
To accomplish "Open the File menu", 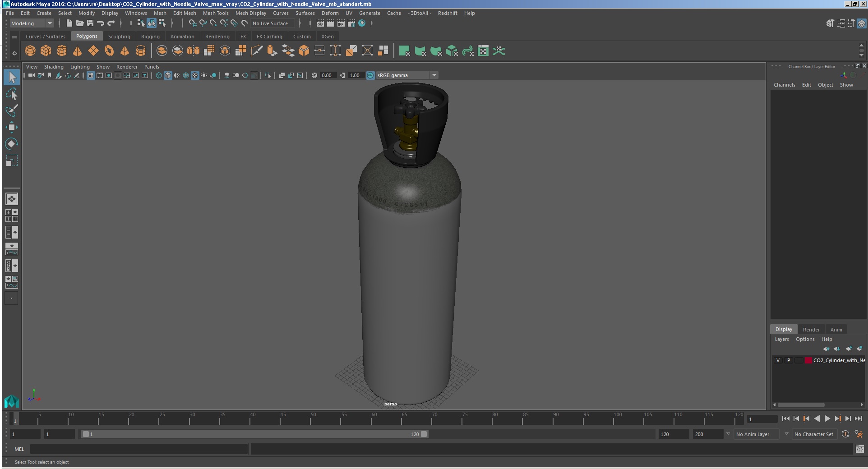I will click(10, 13).
